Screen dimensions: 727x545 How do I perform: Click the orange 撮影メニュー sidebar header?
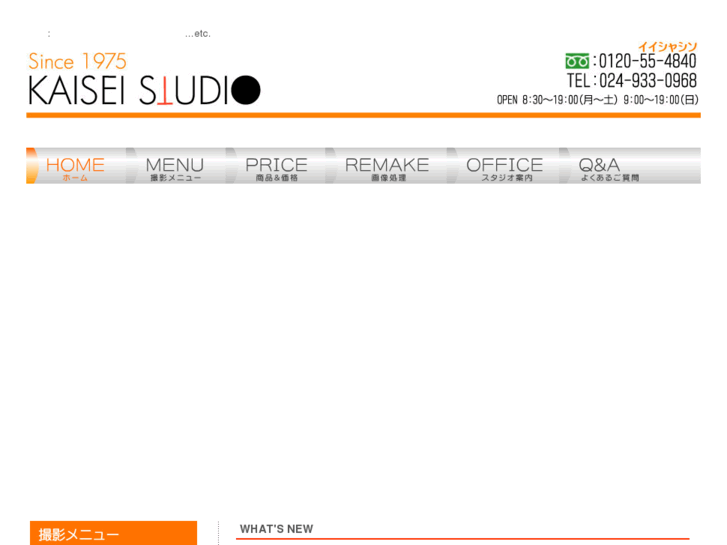pos(114,533)
